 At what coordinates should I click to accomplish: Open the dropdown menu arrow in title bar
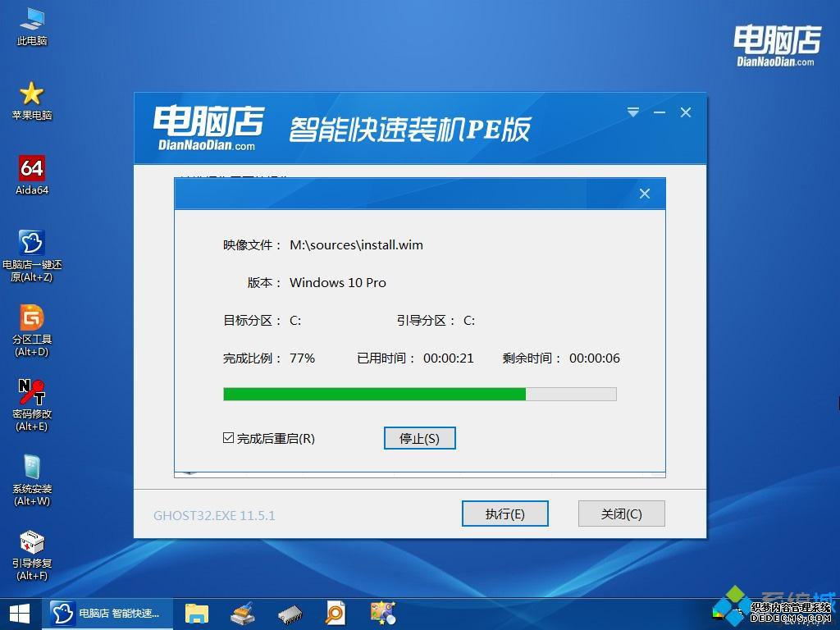tap(633, 112)
